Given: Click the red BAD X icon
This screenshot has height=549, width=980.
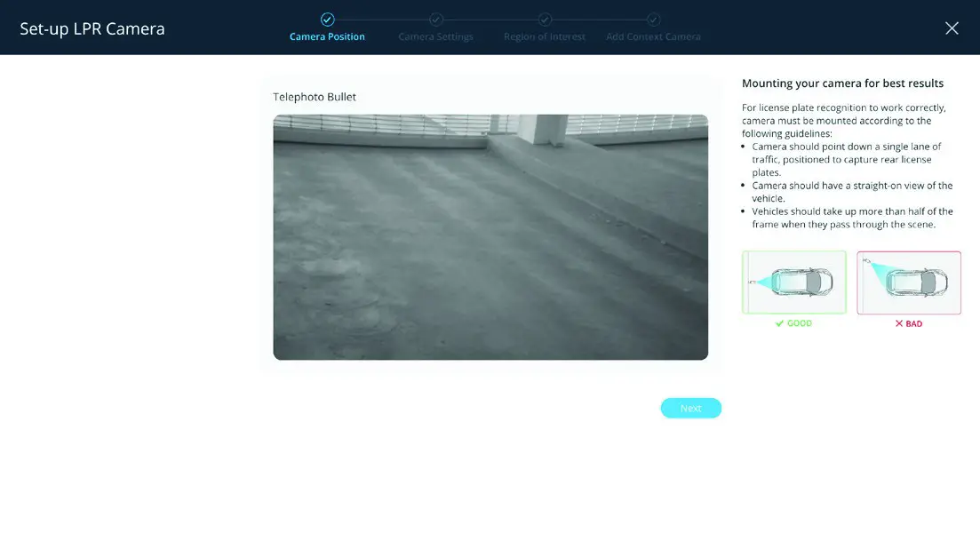Looking at the screenshot, I should click(898, 323).
